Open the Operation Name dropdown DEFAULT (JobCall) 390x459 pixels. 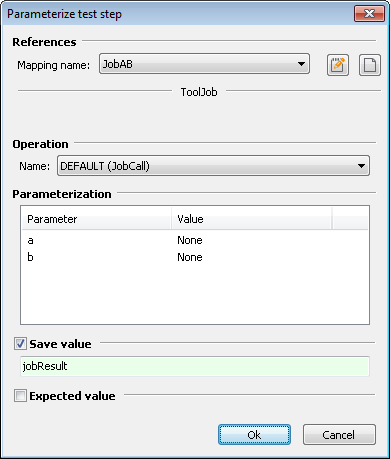tap(213, 166)
